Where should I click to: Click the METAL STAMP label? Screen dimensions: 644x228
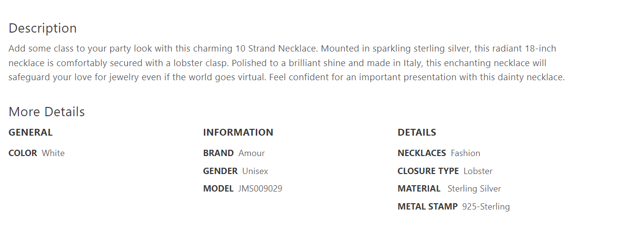(427, 207)
